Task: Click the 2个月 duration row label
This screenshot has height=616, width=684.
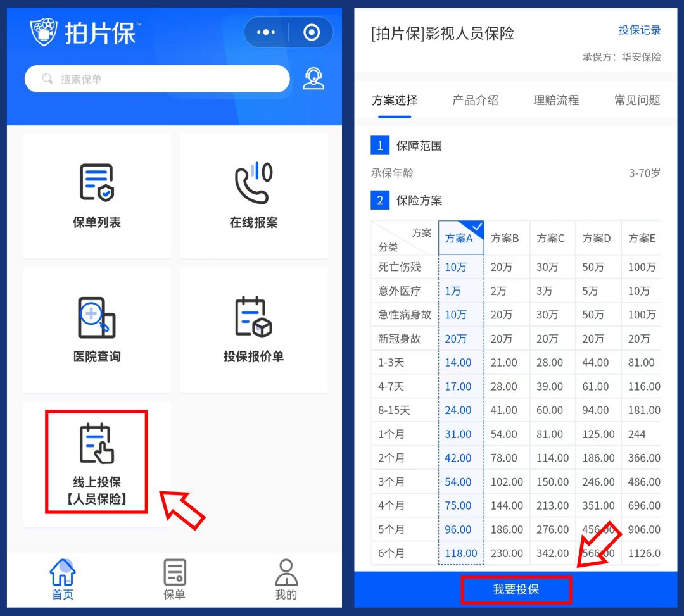Action: (391, 458)
